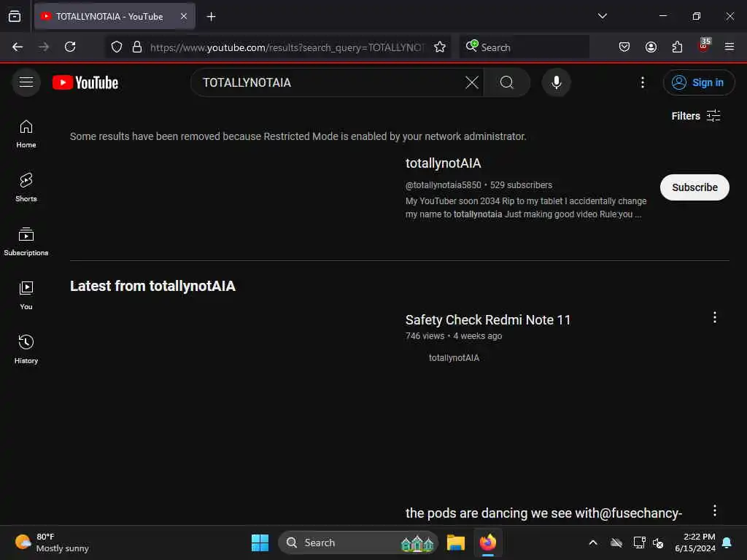Screen dimensions: 747x560
Task: Bookmark this page with star
Action: [x=440, y=47]
